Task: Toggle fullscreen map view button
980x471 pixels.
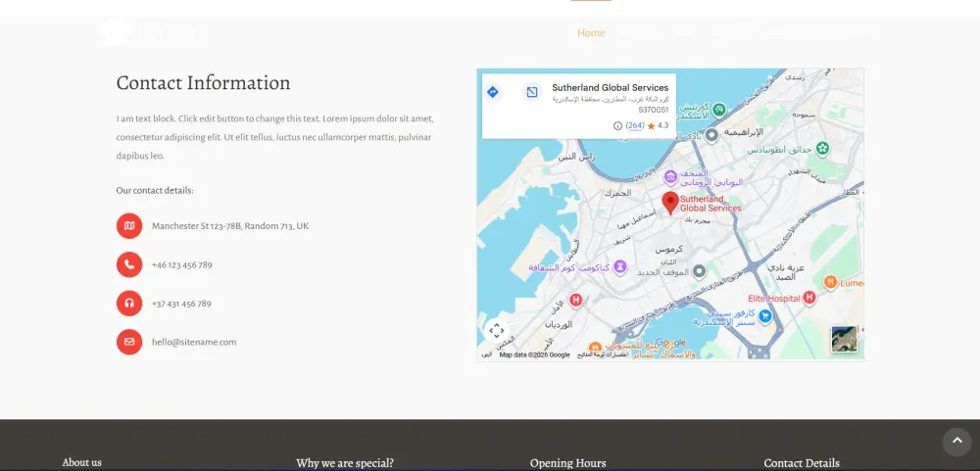Action: (496, 330)
